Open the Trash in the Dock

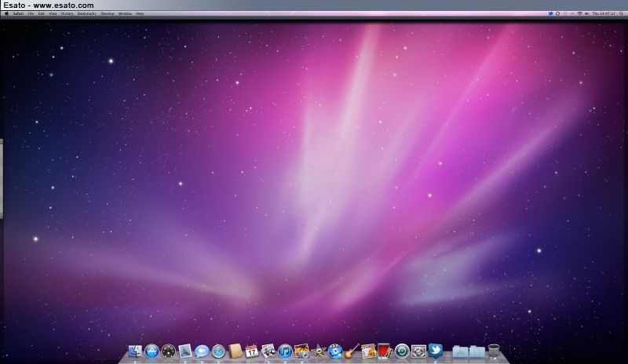point(494,351)
